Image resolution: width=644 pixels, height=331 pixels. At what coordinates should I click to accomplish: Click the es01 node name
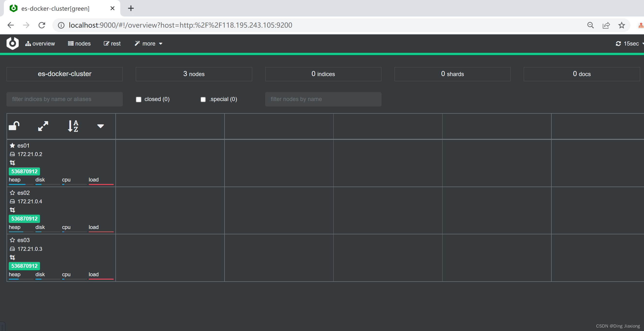tap(24, 145)
